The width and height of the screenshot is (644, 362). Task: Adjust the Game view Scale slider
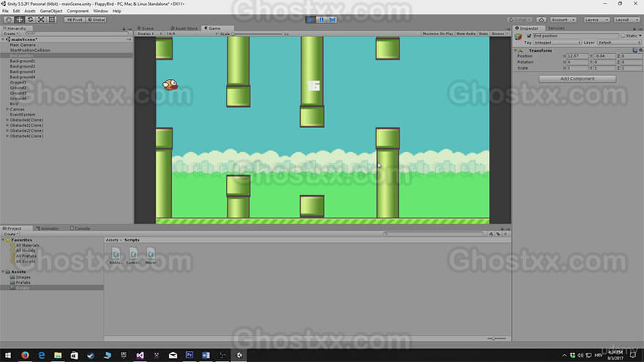(x=258, y=34)
